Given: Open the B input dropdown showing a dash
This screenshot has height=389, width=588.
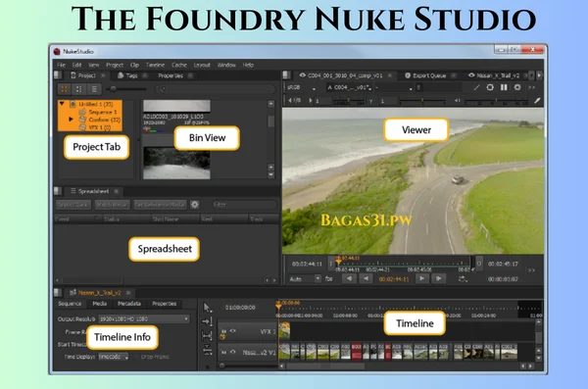Looking at the screenshot, I should click(393, 88).
